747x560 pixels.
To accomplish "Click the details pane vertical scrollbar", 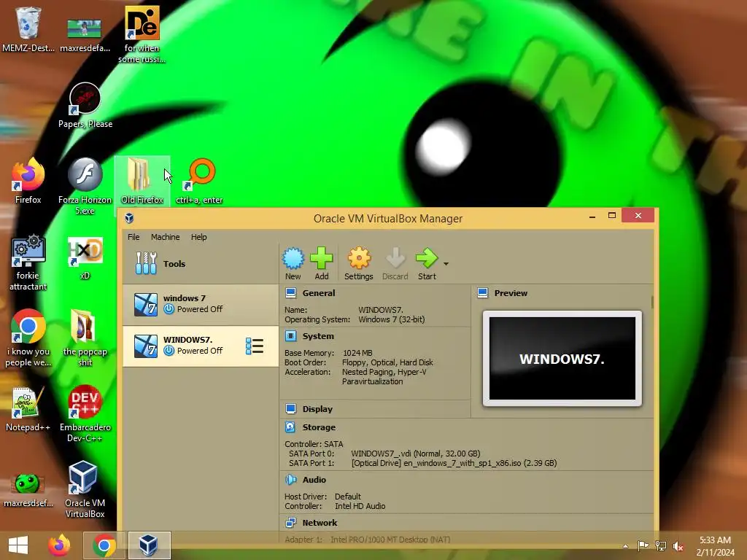I will 651,302.
